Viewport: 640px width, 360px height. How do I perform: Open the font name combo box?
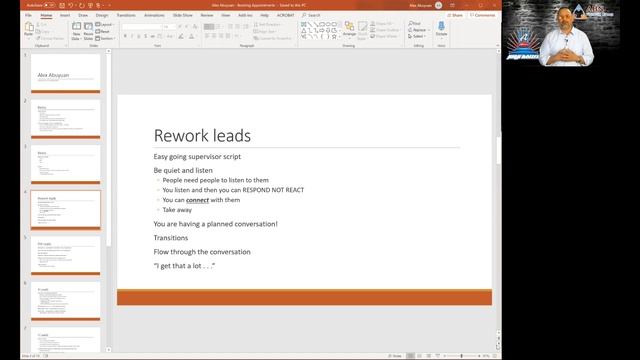click(142, 27)
